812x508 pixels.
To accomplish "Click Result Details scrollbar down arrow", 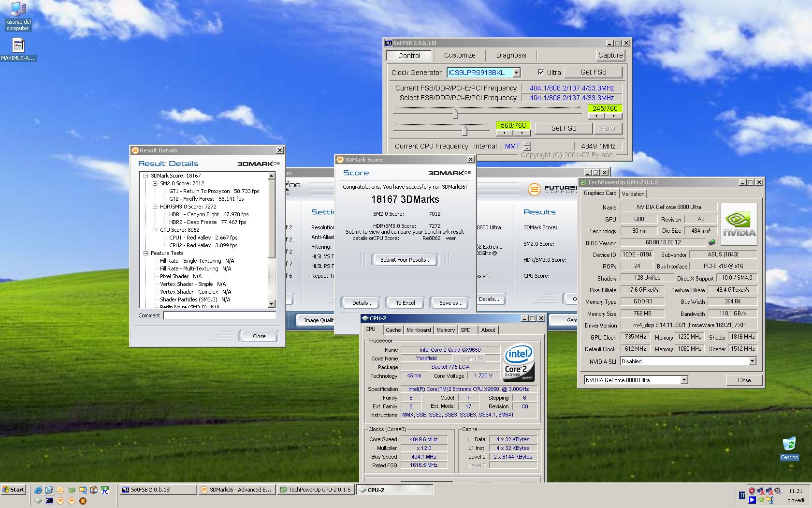I will point(271,304).
